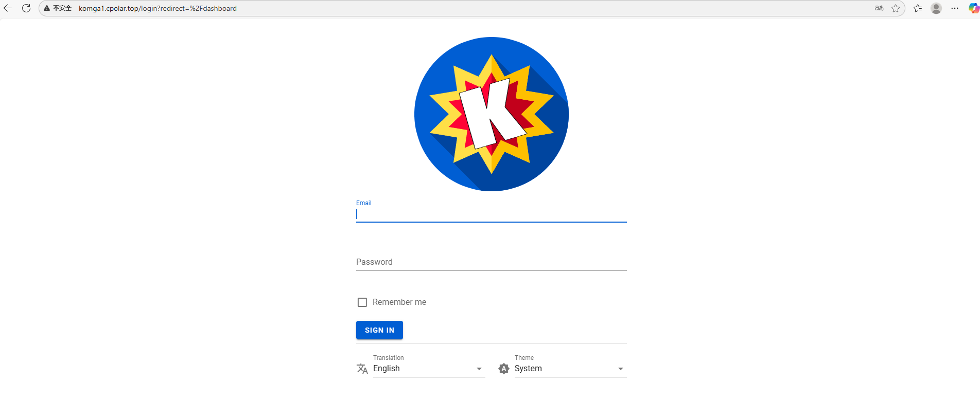Click the not-secure warning triangle icon
The image size is (980, 400).
click(x=47, y=8)
